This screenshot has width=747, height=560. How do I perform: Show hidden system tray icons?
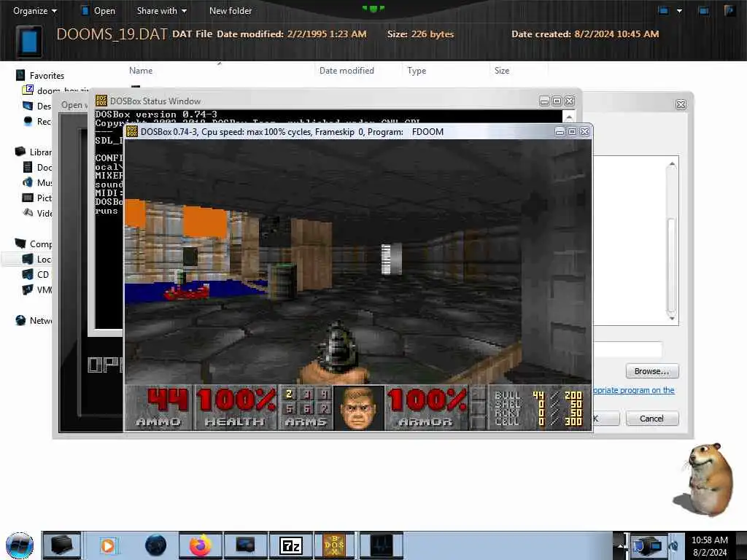point(620,545)
